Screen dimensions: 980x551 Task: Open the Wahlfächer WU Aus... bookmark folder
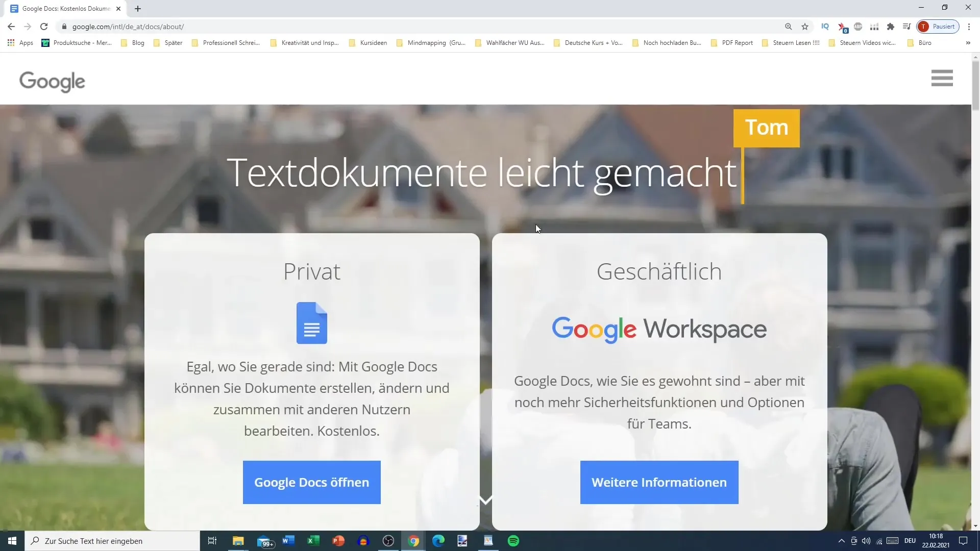510,43
